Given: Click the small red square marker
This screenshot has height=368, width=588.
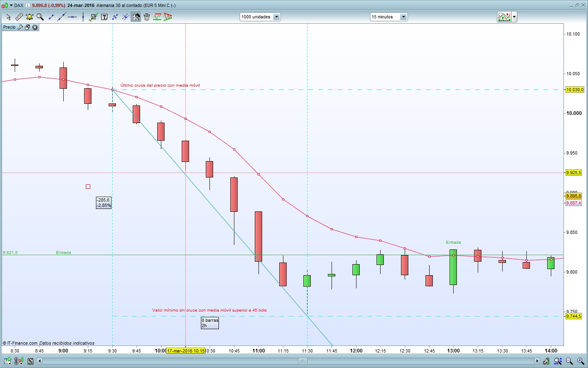Looking at the screenshot, I should click(x=88, y=187).
